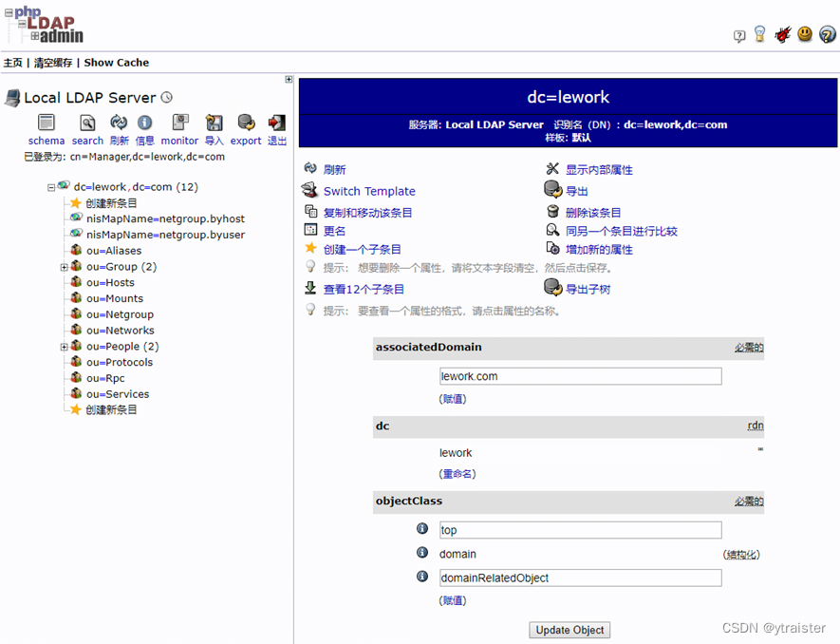Click the search icon in the server toolbar

point(87,123)
